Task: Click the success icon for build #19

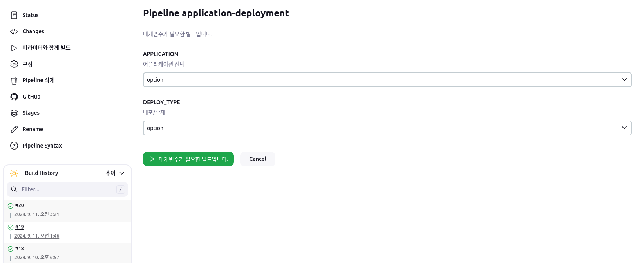Action: (x=11, y=227)
